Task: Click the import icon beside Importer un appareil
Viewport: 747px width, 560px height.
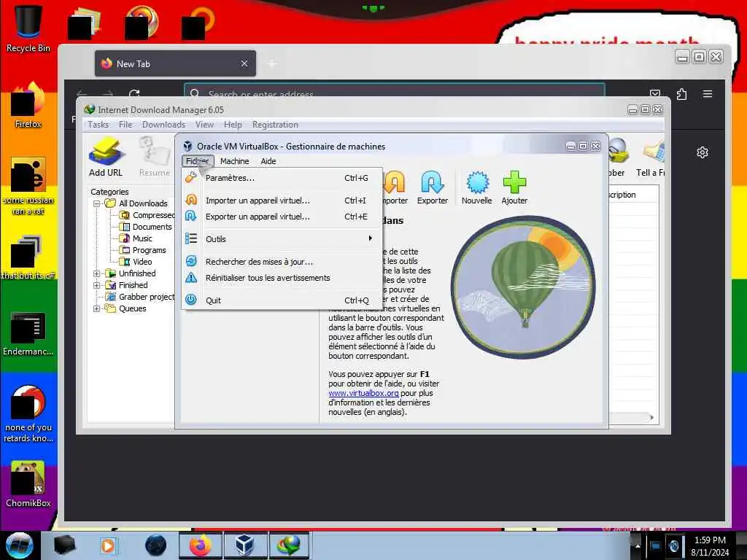Action: pos(191,200)
